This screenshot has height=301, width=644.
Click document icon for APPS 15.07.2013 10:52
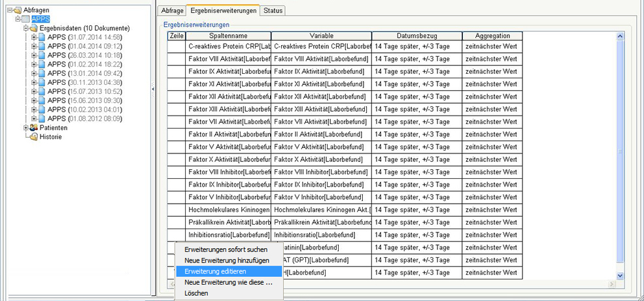coord(42,91)
